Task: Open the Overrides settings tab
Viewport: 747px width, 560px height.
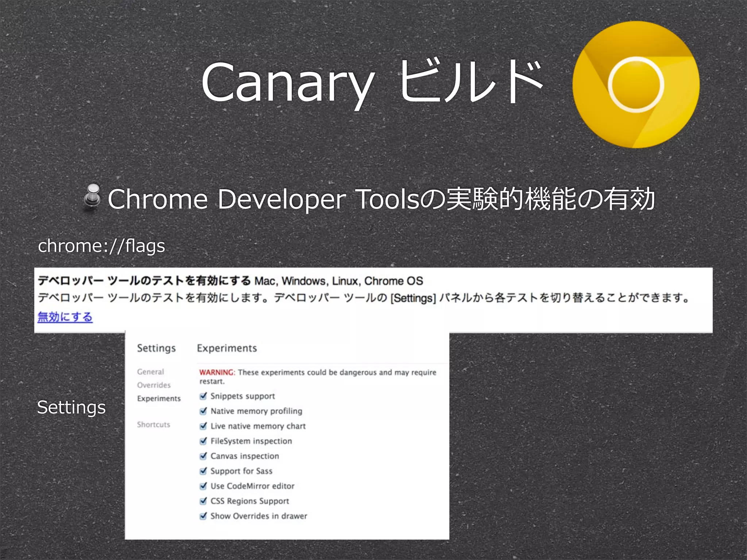Action: 154,385
